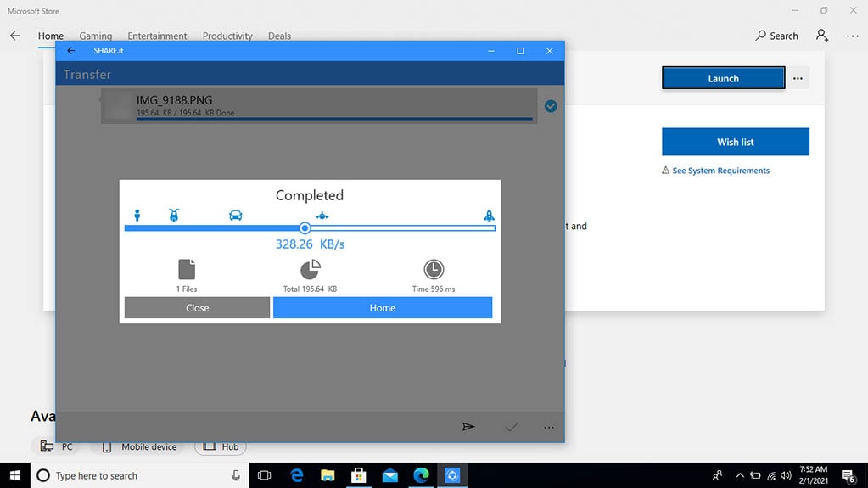
Task: Open File Explorer from the taskbar
Action: (328, 475)
